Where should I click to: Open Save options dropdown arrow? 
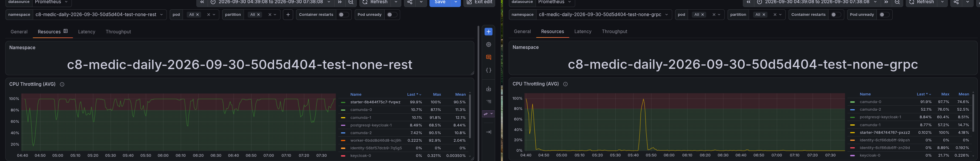pyautogui.click(x=455, y=2)
